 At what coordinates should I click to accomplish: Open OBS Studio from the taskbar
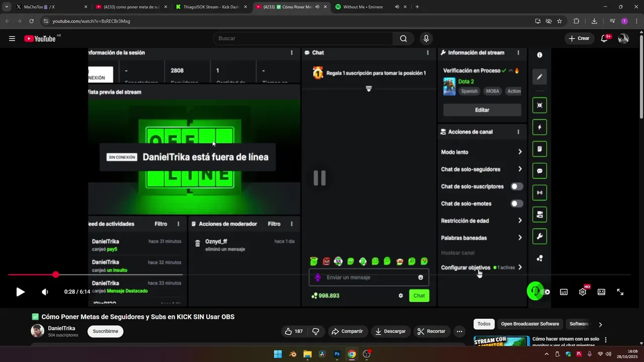[367, 354]
